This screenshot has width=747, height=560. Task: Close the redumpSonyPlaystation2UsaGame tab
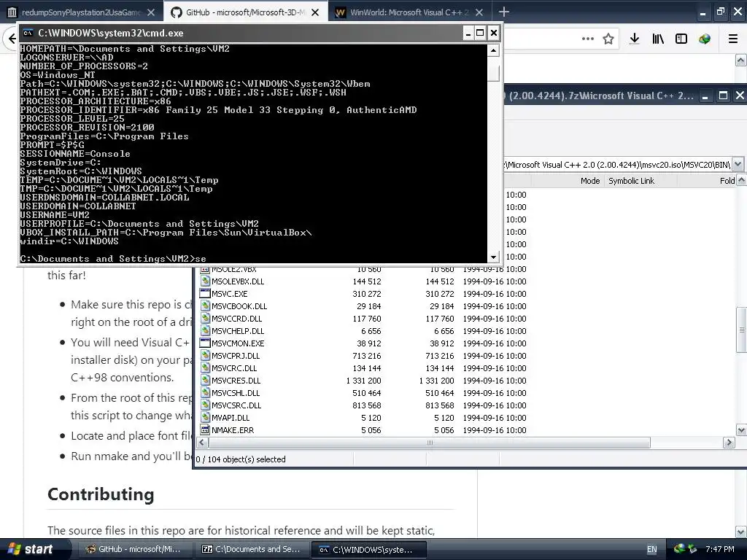[151, 12]
